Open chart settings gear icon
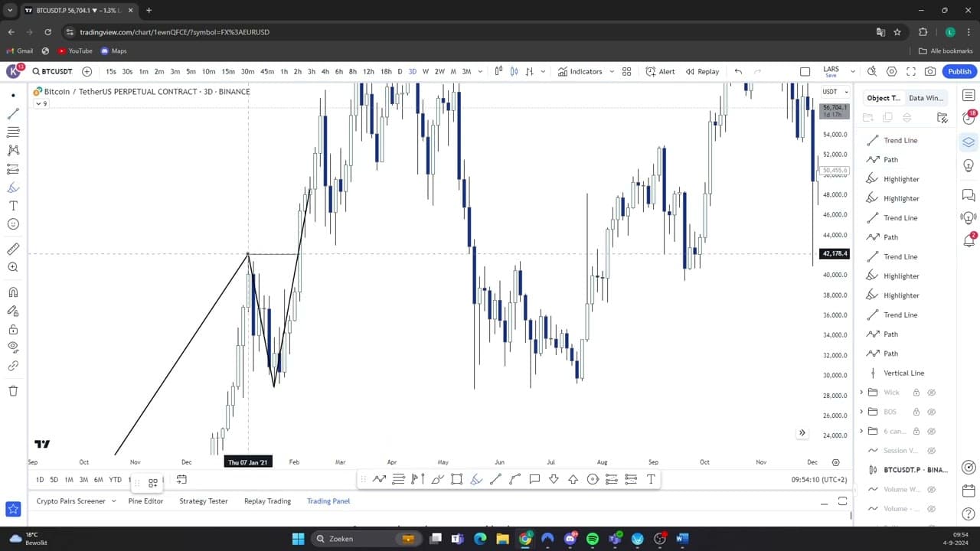Viewport: 980px width, 551px height. (x=892, y=71)
